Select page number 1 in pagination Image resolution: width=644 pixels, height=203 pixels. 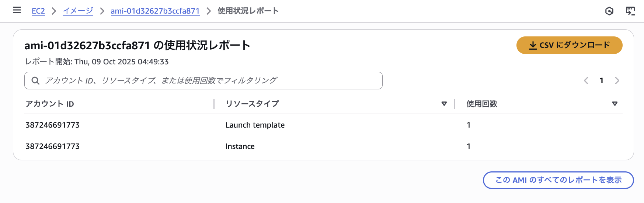pyautogui.click(x=601, y=81)
